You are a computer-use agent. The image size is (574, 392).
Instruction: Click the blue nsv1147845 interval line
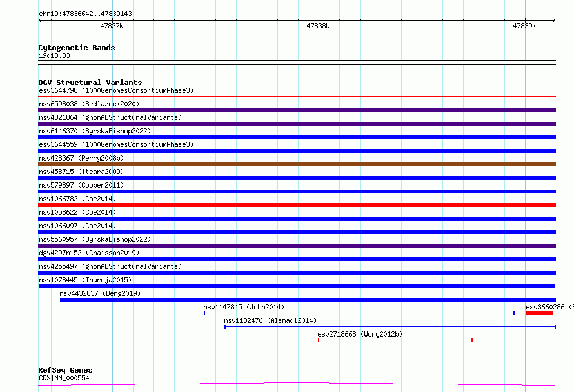tap(359, 313)
